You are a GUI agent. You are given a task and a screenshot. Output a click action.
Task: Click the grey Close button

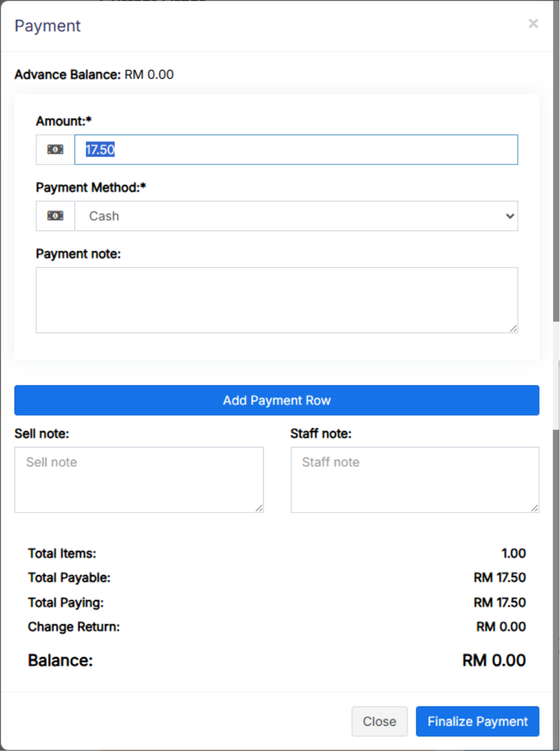379,721
